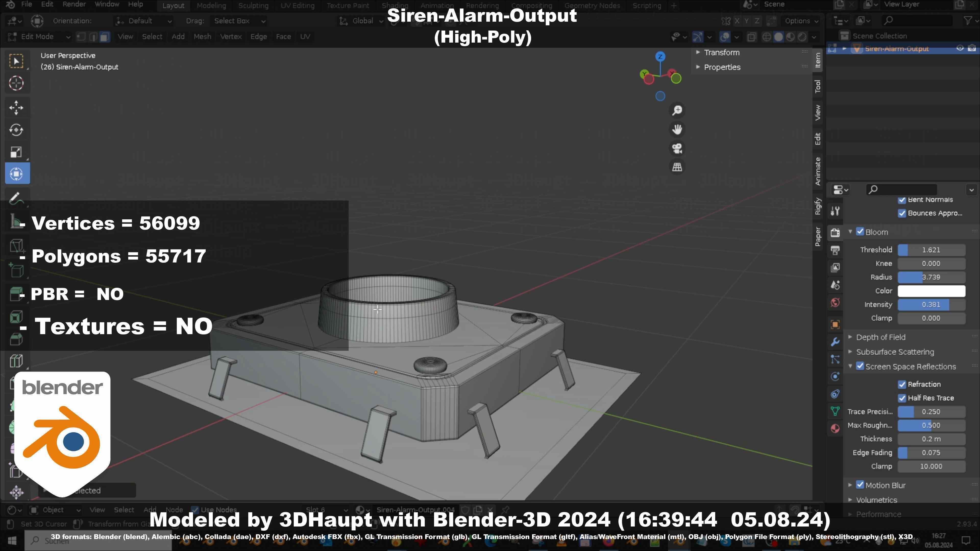Open the Scene properties tab icon
Screen dimensions: 980x551
click(835, 285)
